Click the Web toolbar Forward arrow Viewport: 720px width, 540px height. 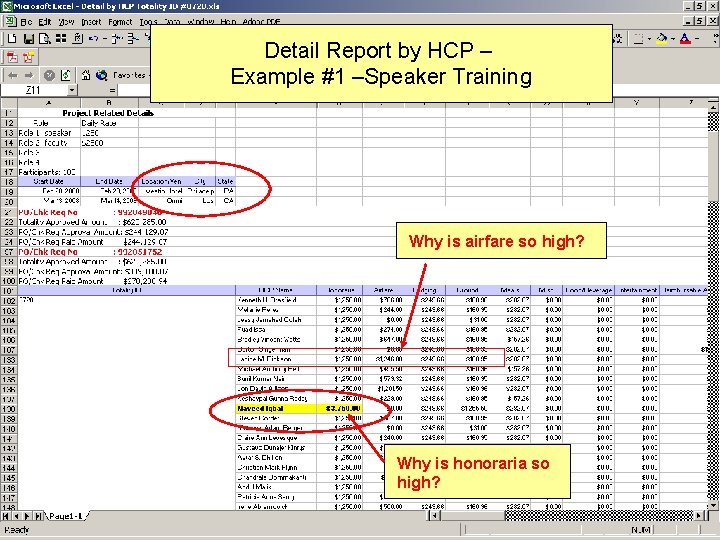pyautogui.click(x=28, y=75)
